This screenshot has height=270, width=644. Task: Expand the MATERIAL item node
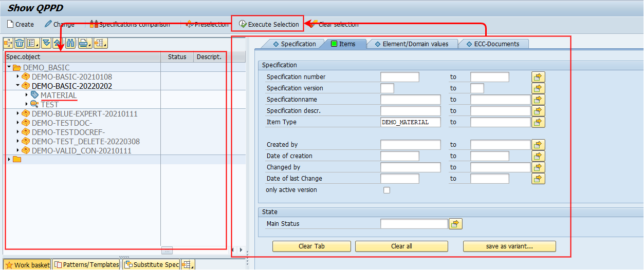tap(27, 95)
